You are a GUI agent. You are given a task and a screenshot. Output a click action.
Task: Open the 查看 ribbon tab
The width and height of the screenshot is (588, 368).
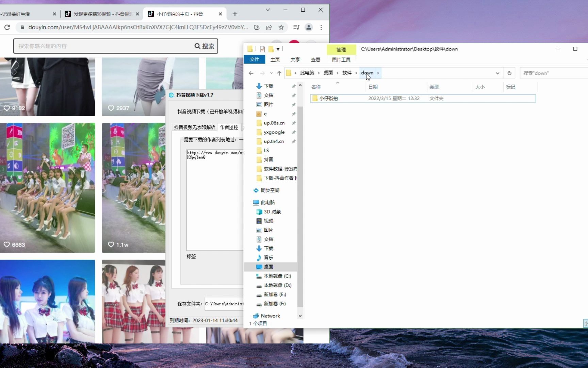(x=315, y=60)
